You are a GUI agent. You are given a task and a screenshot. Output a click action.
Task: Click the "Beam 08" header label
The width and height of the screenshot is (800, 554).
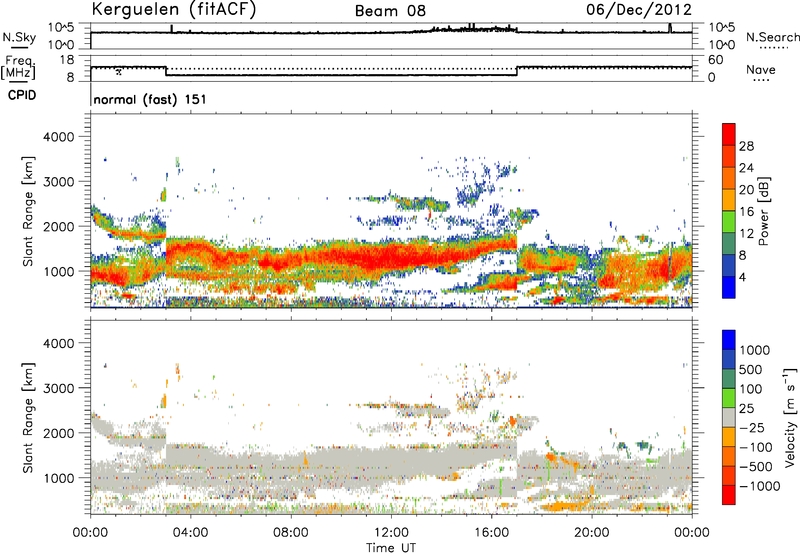click(x=390, y=11)
